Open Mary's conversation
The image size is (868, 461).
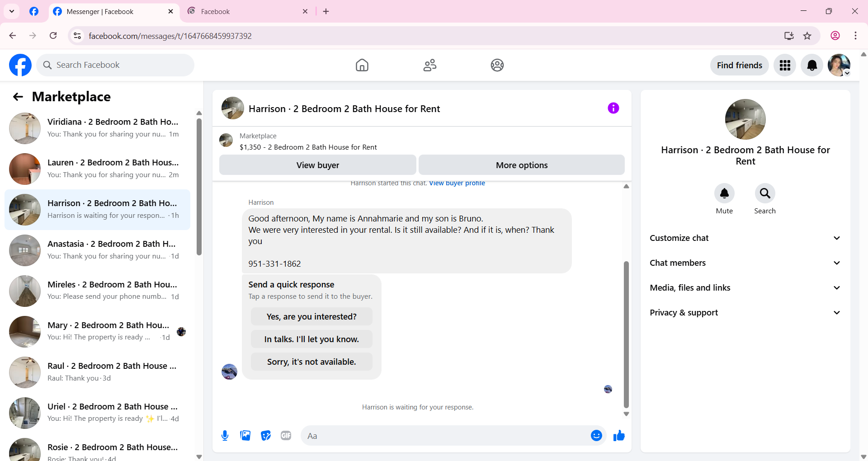point(97,332)
